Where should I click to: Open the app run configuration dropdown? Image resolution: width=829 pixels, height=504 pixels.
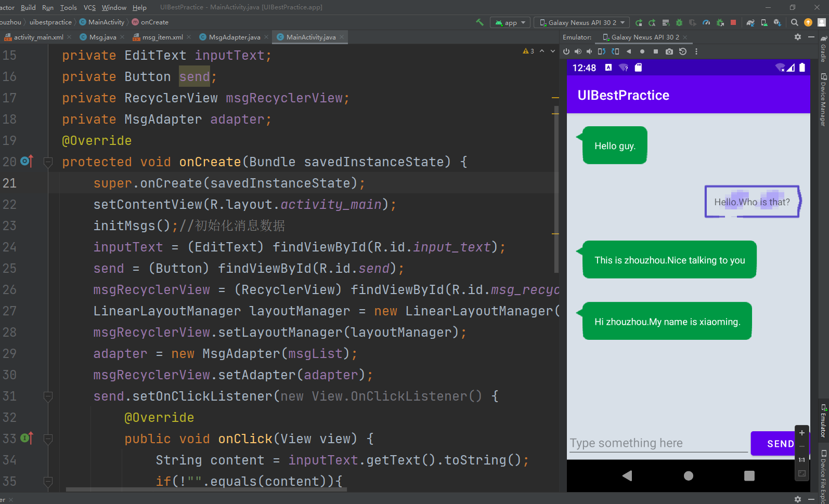(510, 22)
